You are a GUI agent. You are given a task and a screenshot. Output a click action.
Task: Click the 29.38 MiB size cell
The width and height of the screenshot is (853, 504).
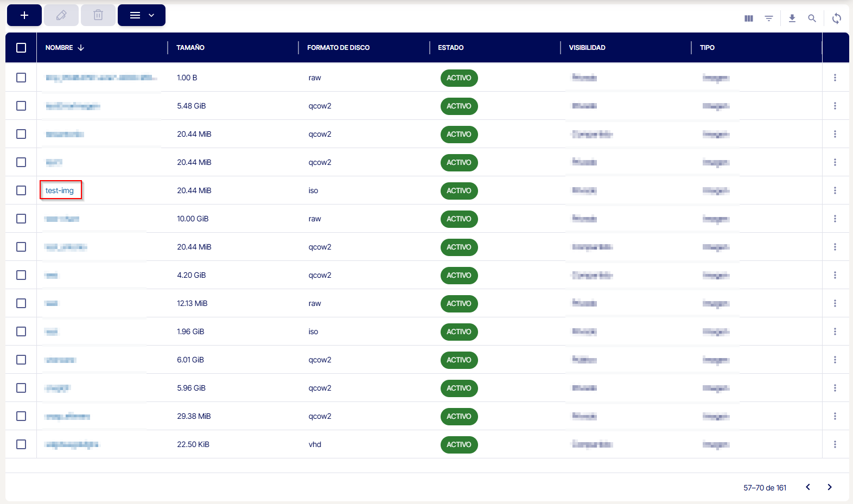pyautogui.click(x=194, y=416)
